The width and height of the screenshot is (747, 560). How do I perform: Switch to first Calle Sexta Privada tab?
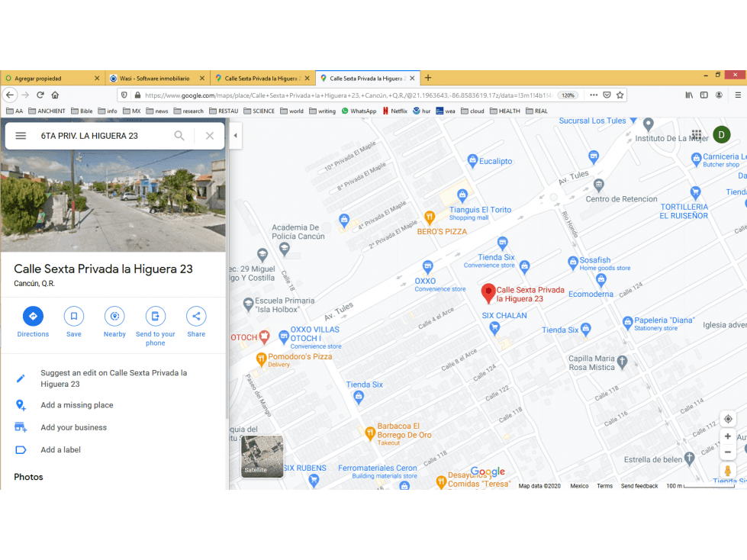coord(262,78)
